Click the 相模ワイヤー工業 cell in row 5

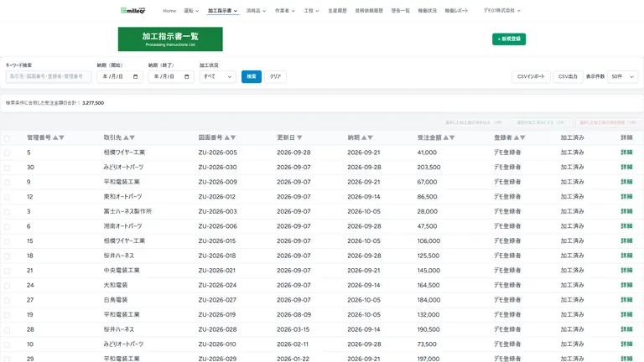coord(124,153)
